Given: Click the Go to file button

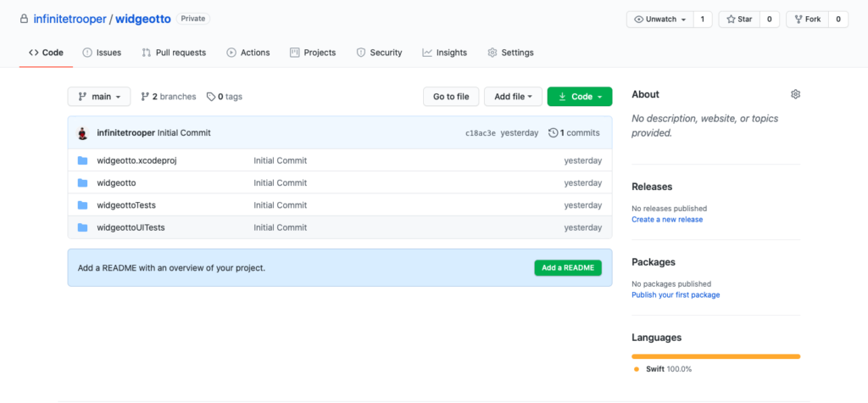Looking at the screenshot, I should pos(451,97).
